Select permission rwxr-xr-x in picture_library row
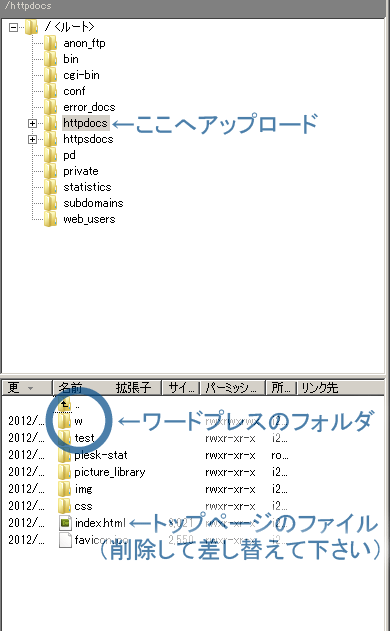The height and width of the screenshot is (631, 390). [230, 472]
